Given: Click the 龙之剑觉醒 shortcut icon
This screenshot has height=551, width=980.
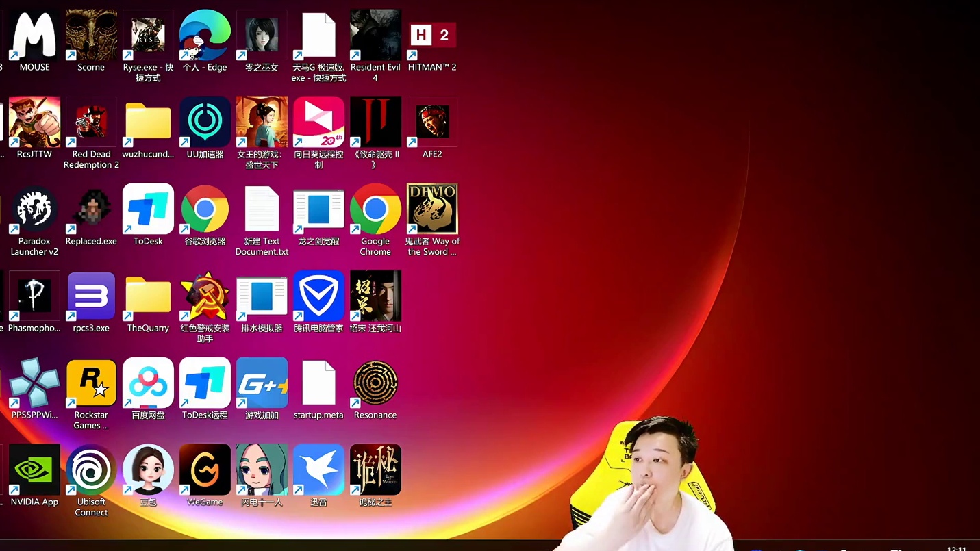Looking at the screenshot, I should pyautogui.click(x=318, y=209).
